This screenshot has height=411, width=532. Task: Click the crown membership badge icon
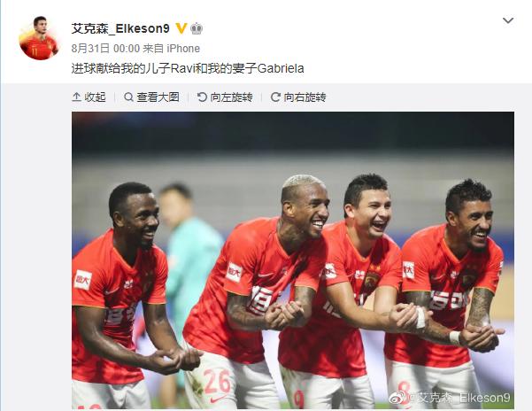click(x=197, y=29)
